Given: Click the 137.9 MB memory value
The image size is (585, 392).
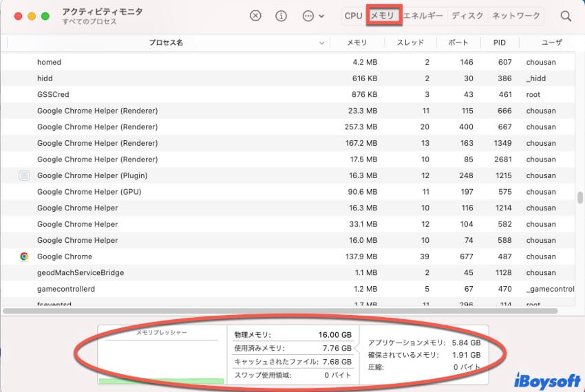Looking at the screenshot, I should (361, 257).
